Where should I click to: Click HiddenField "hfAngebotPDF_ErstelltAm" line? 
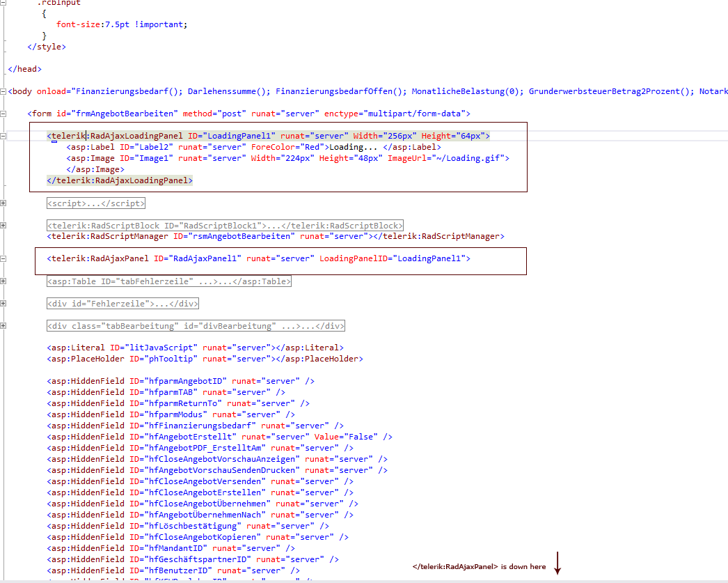point(200,449)
